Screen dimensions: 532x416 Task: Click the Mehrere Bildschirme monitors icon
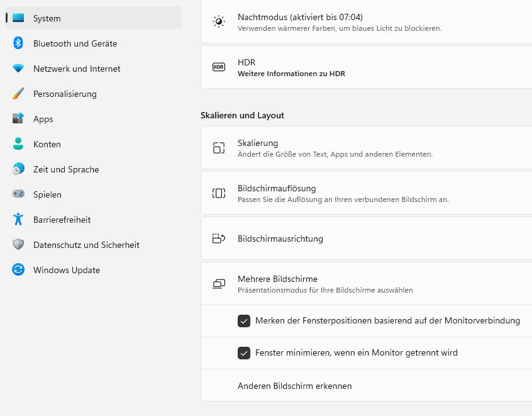pos(219,284)
